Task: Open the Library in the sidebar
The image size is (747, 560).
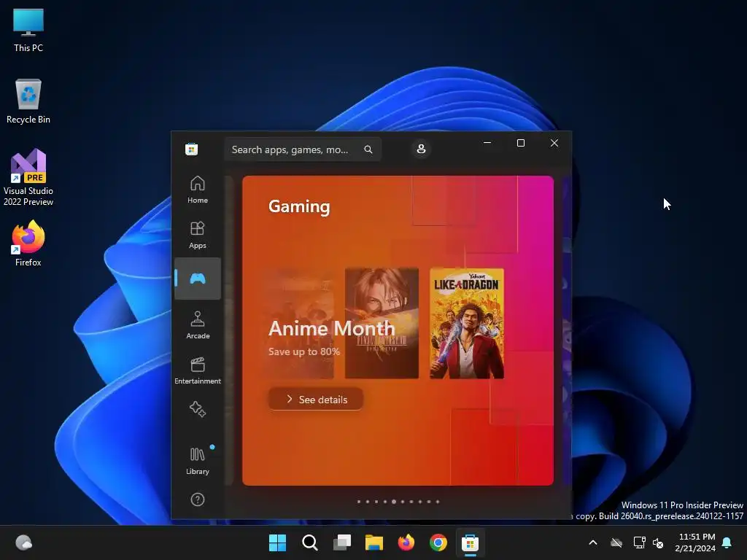Action: pyautogui.click(x=198, y=461)
